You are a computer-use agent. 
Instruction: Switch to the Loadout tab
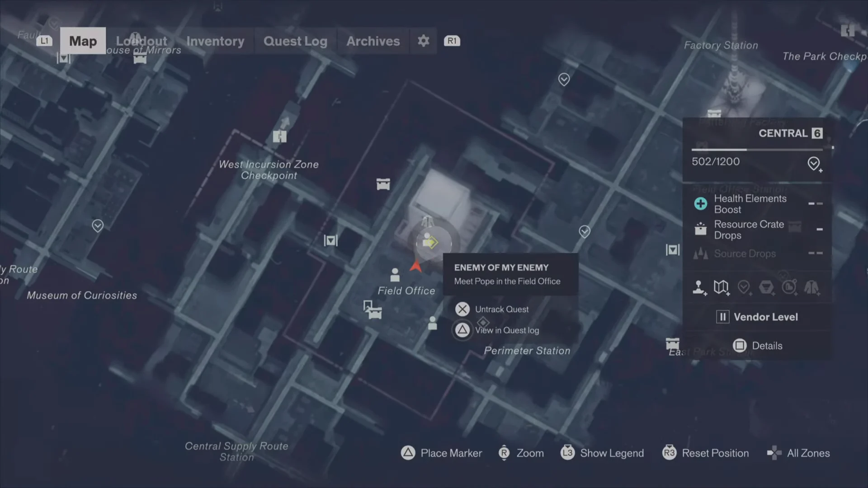click(142, 41)
